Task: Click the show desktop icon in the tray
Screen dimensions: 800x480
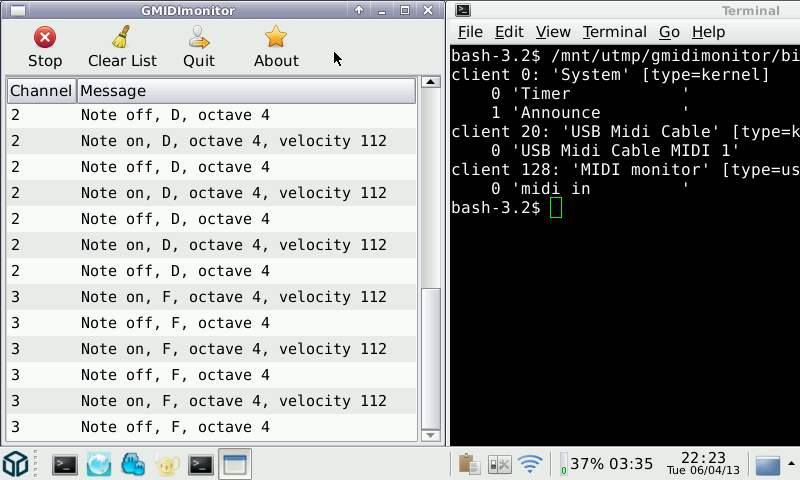Action: tap(767, 465)
